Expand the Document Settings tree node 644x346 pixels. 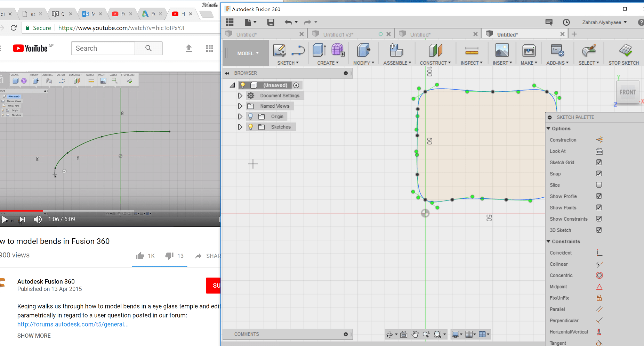[240, 96]
